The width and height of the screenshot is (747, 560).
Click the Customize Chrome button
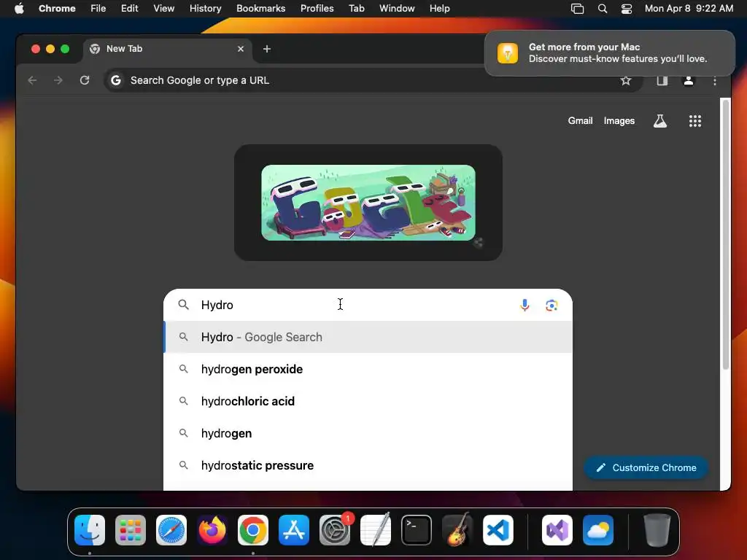tap(646, 467)
